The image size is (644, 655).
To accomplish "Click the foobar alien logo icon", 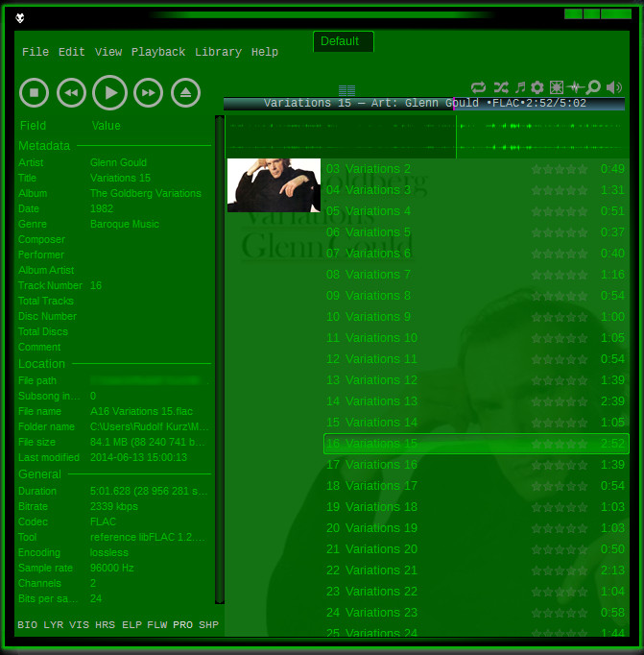I will (x=19, y=18).
